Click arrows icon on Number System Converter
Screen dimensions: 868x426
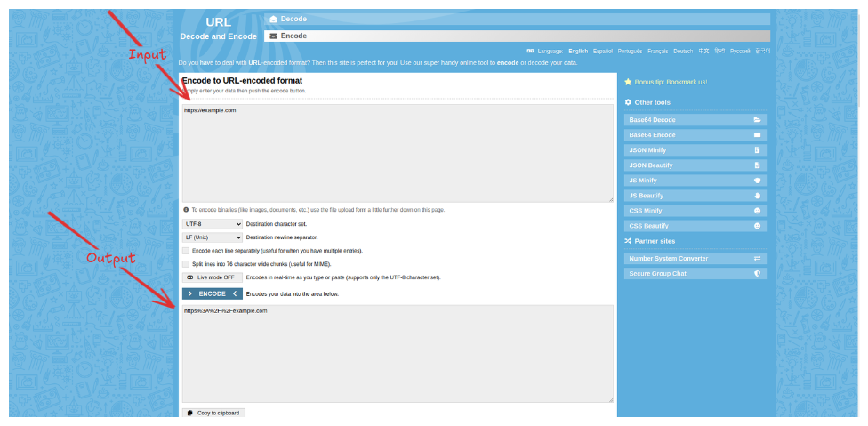tap(757, 259)
